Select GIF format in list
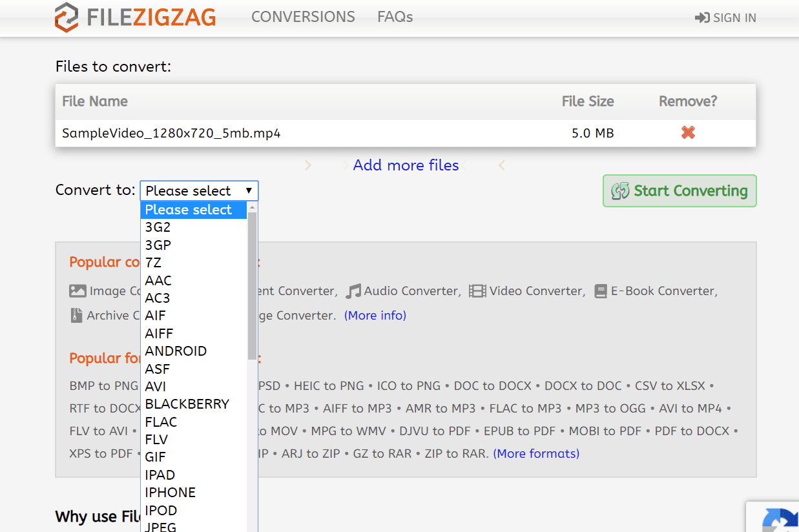Screen dimensions: 799x532 click(194, 457)
